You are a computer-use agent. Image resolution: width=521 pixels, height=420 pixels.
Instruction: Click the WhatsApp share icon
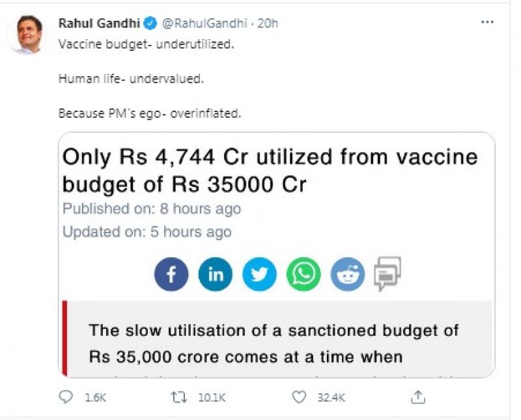coord(303,274)
